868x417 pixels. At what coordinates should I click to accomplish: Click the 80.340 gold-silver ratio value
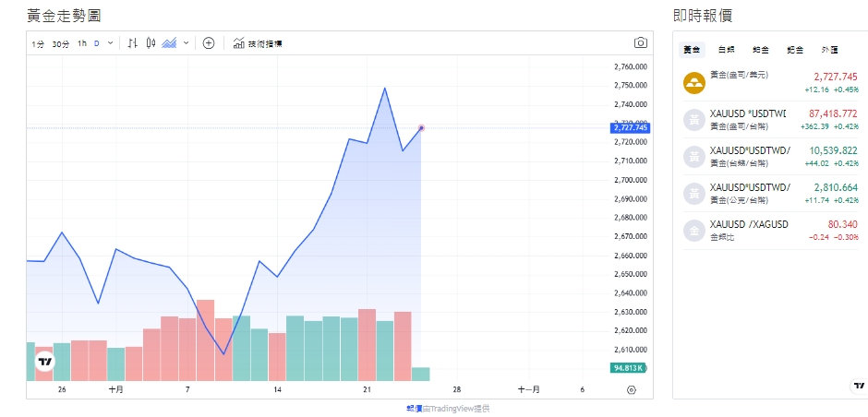coord(842,224)
